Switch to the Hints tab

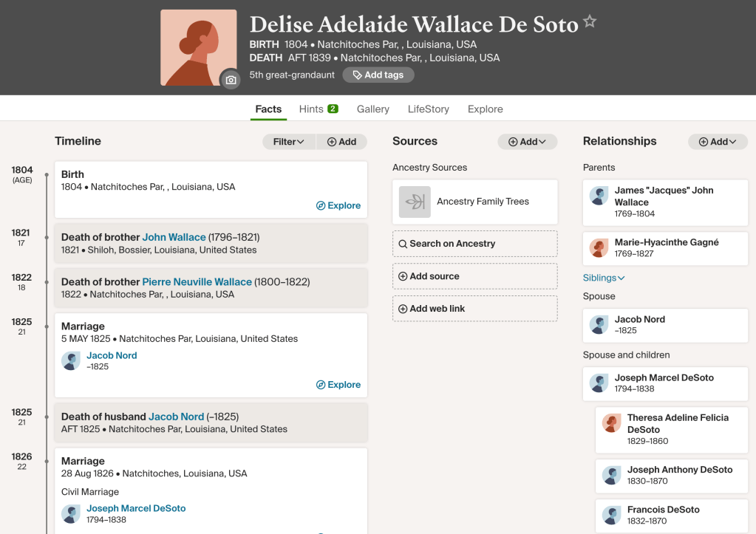[x=319, y=109]
